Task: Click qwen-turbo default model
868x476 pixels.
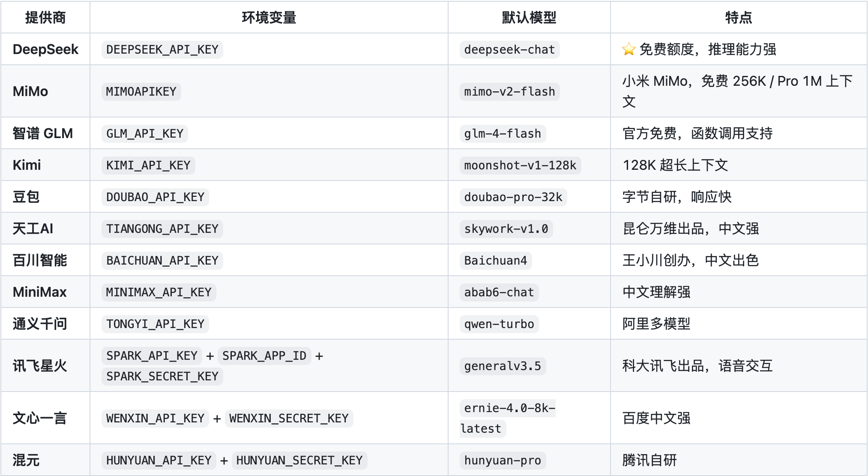Action: point(499,324)
